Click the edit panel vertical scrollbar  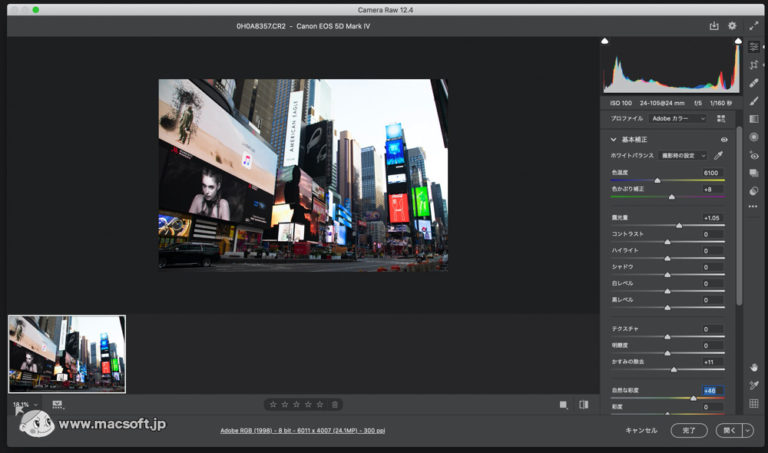739,215
